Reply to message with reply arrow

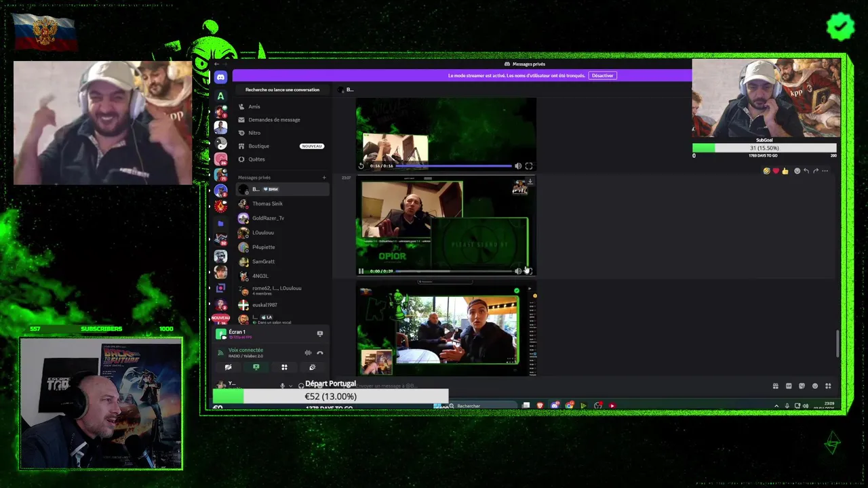(x=806, y=171)
